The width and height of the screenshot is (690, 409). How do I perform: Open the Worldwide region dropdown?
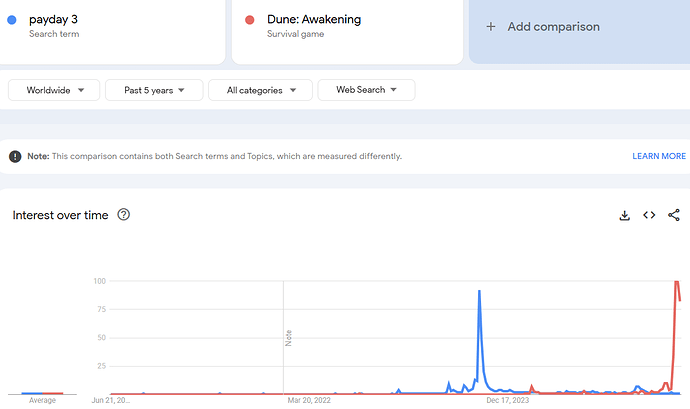tap(54, 90)
